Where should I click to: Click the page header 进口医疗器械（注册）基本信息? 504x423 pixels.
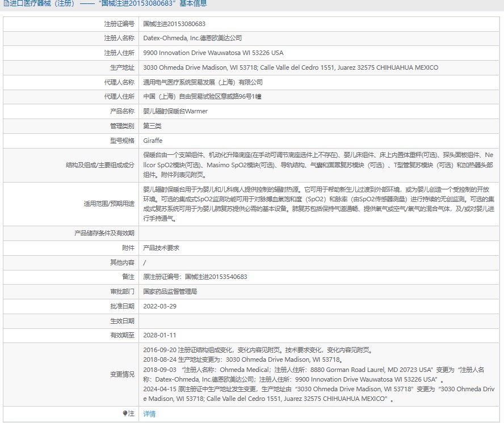point(106,3)
